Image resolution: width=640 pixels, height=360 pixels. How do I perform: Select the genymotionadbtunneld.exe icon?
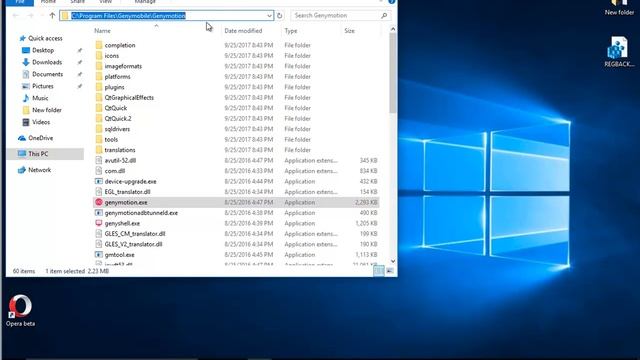coord(99,213)
